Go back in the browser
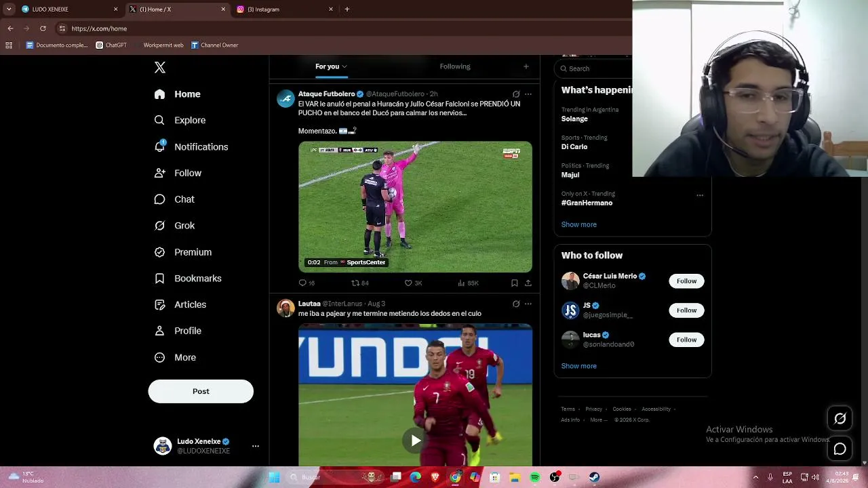This screenshot has width=868, height=488. 10,28
